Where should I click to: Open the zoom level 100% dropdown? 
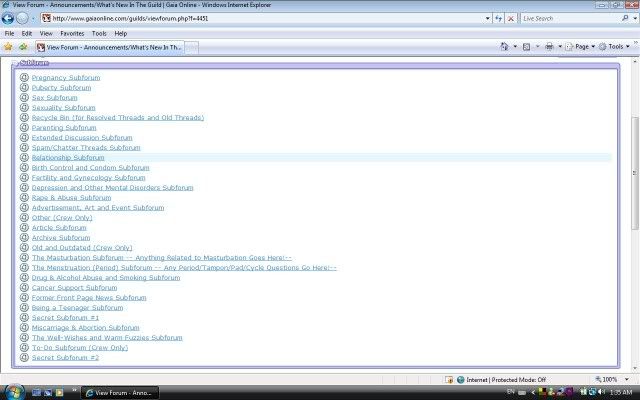pyautogui.click(x=627, y=380)
